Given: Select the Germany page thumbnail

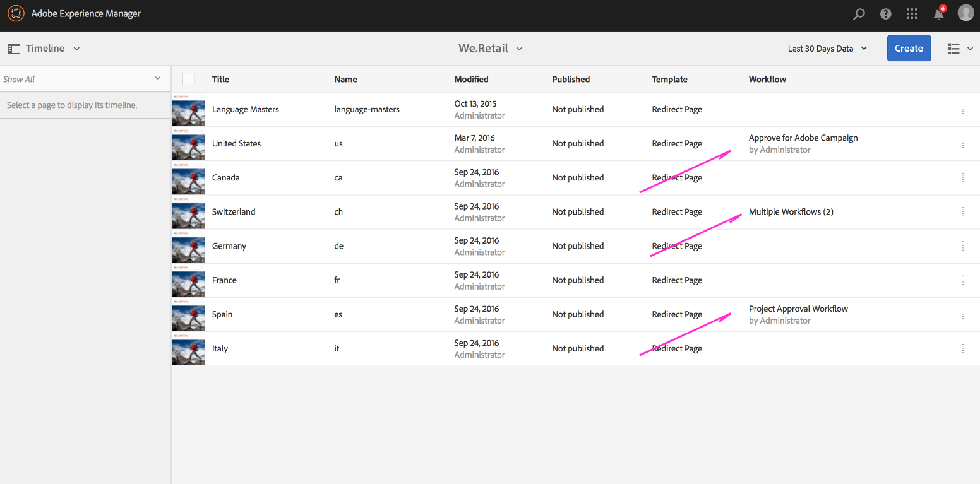Looking at the screenshot, I should [188, 246].
